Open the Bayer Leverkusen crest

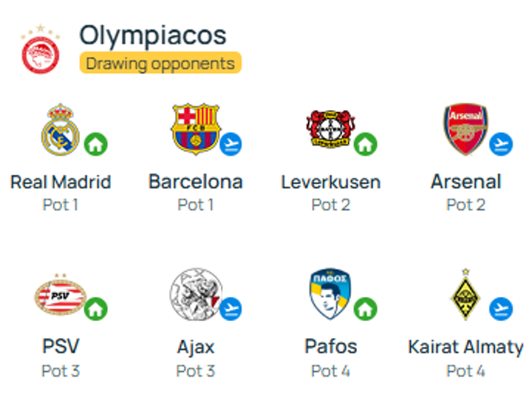330,130
